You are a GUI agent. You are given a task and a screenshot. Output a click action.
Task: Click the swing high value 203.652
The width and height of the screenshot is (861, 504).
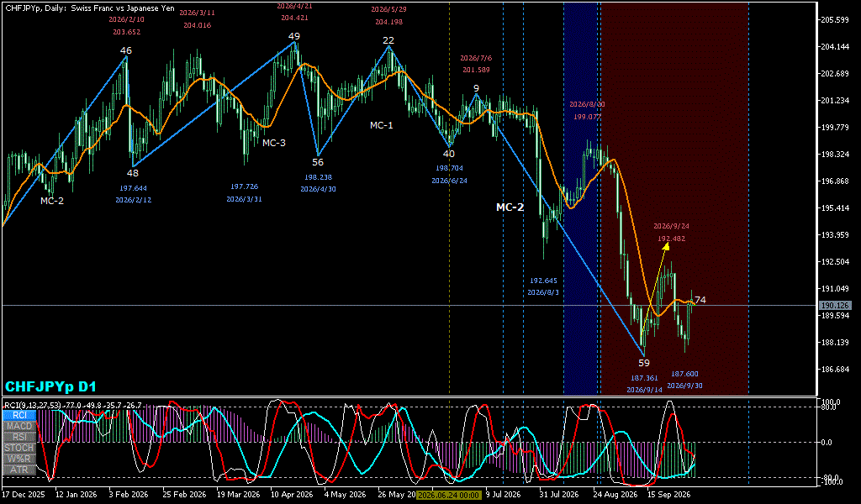click(x=127, y=32)
